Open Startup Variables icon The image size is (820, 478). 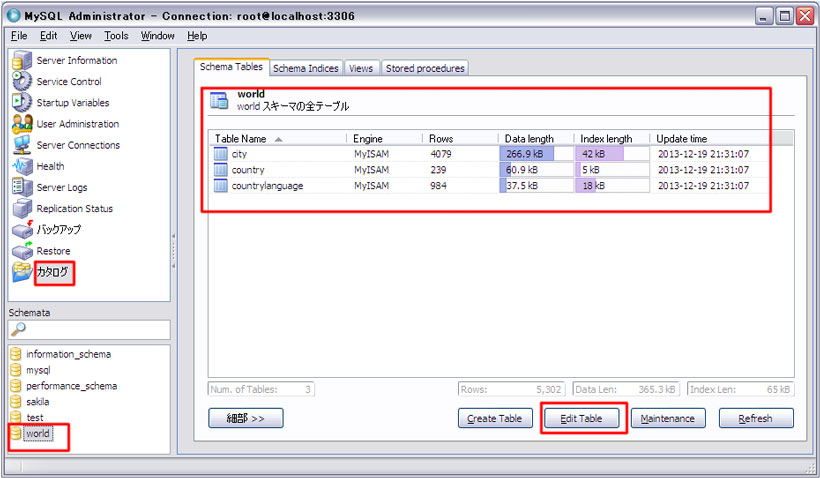point(22,103)
